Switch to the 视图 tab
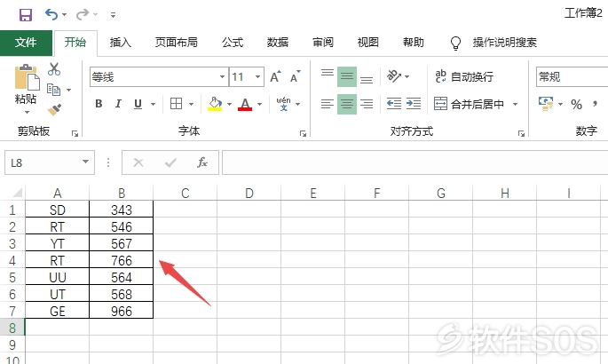 pyautogui.click(x=368, y=43)
